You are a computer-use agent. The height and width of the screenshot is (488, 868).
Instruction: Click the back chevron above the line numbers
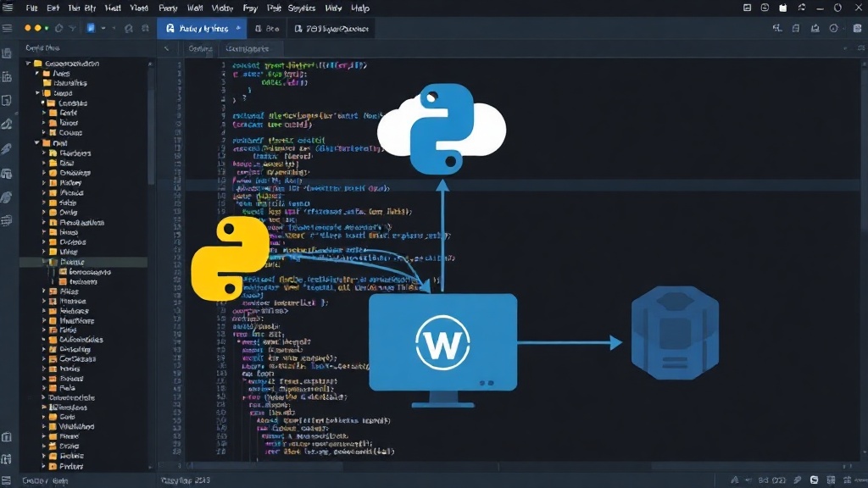167,48
